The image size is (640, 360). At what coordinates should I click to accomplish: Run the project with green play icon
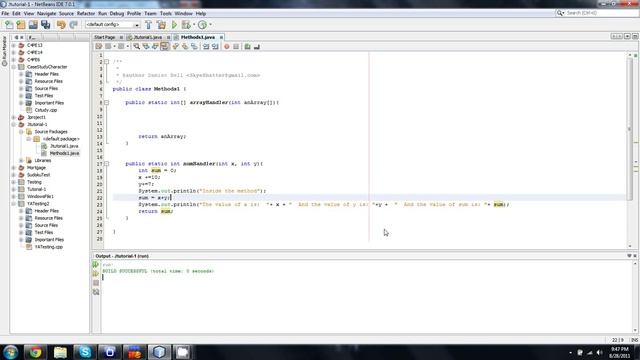[x=174, y=25]
